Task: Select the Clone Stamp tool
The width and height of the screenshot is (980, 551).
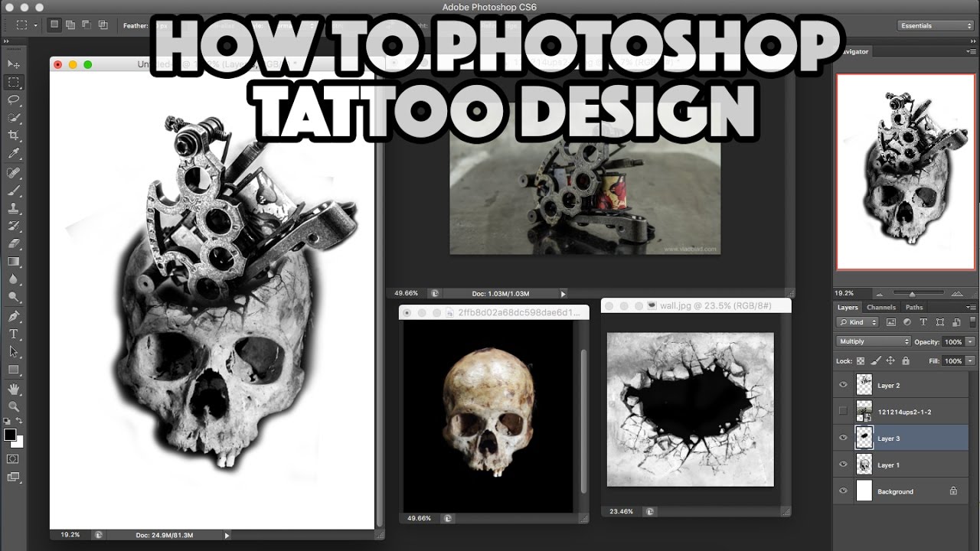Action: [x=13, y=208]
